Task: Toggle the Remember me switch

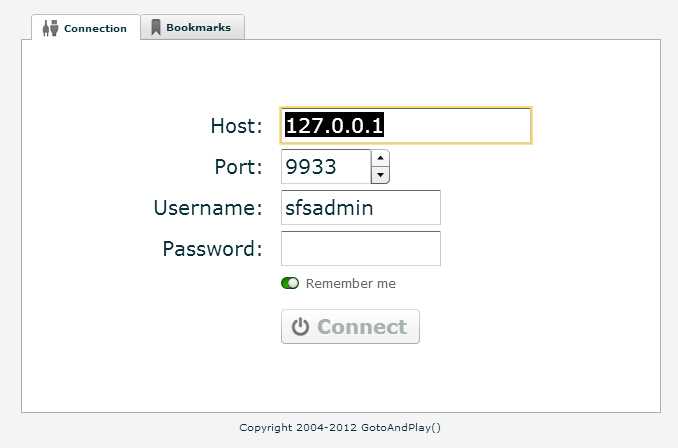Action: tap(290, 283)
